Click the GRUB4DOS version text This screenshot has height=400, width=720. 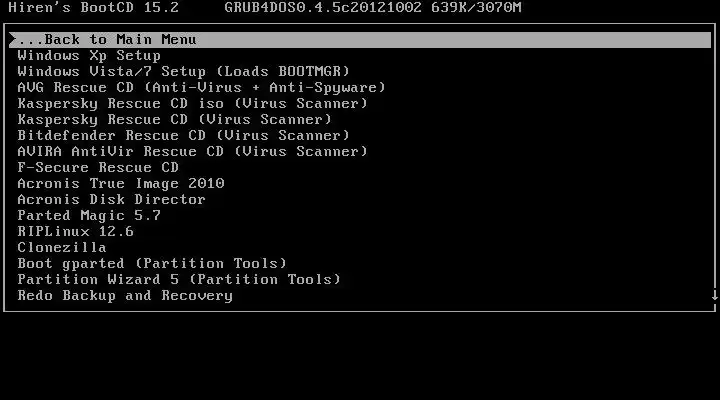323,7
